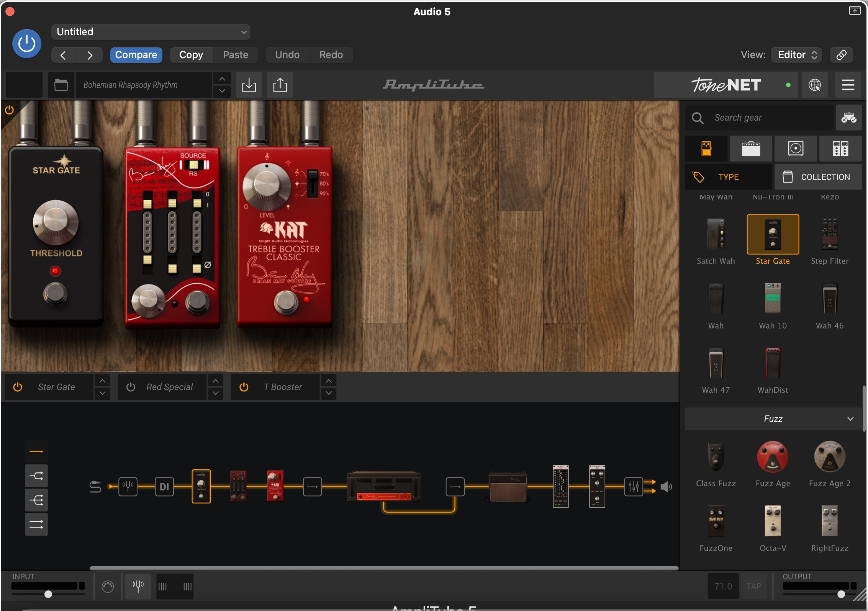Click the gear filter icon beside search
The height and width of the screenshot is (611, 868).
849,118
